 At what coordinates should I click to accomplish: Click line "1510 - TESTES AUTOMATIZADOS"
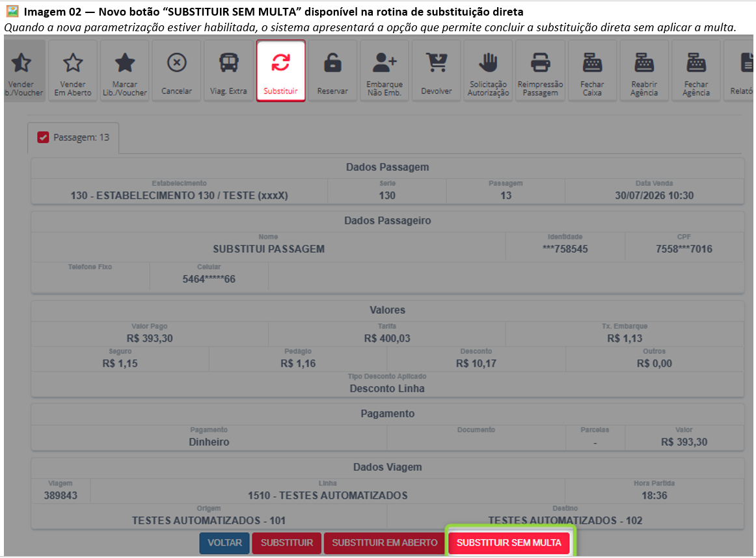coord(328,496)
